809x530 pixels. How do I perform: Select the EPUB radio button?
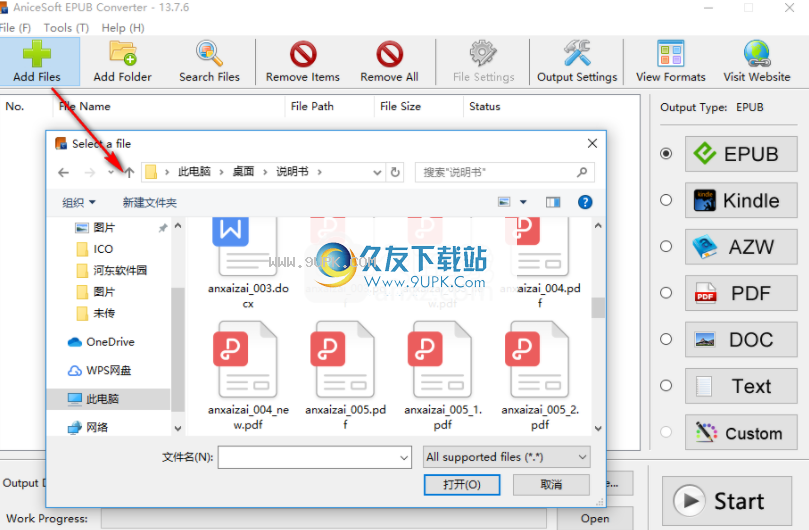666,154
